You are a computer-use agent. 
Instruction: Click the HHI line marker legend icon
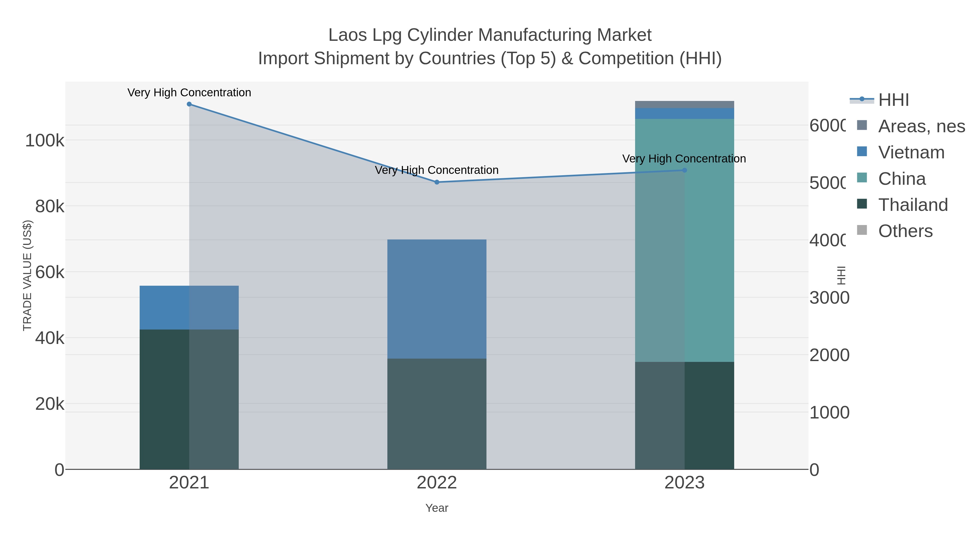coord(862,99)
